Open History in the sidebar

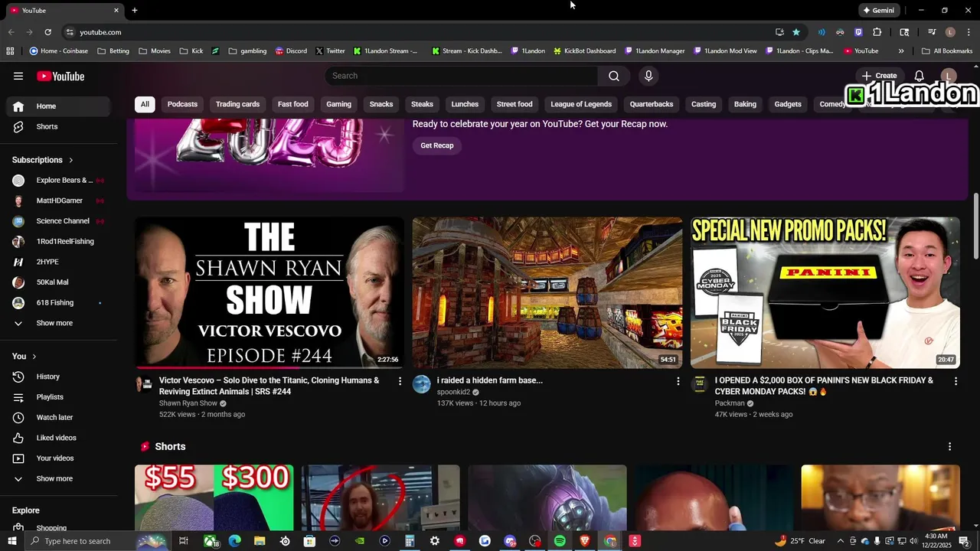(x=60, y=377)
